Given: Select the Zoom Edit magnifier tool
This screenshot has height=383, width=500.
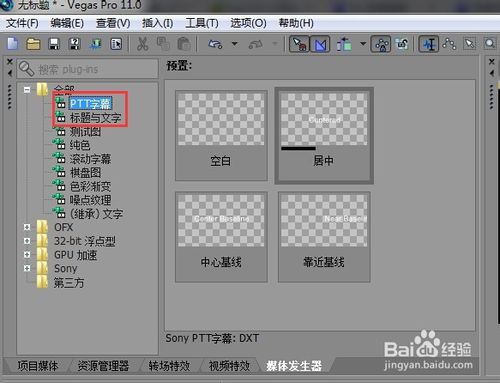Looking at the screenshot, I should [x=490, y=44].
